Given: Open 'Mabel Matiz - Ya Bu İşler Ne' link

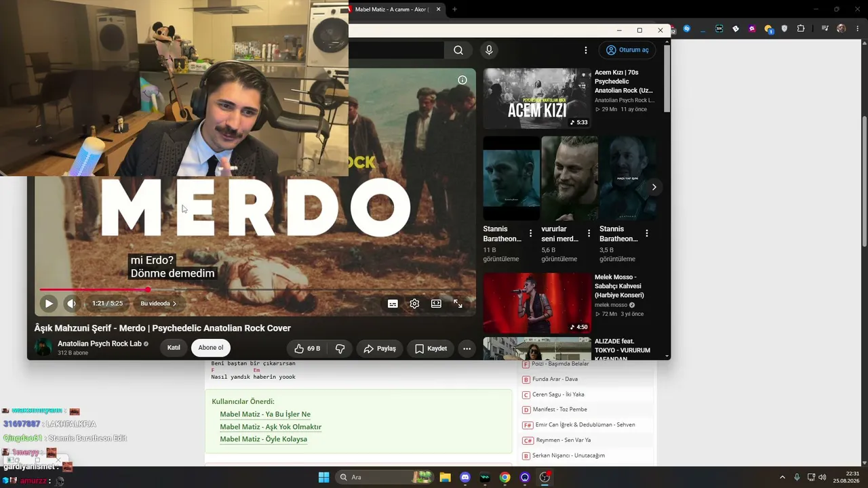Looking at the screenshot, I should (x=265, y=414).
